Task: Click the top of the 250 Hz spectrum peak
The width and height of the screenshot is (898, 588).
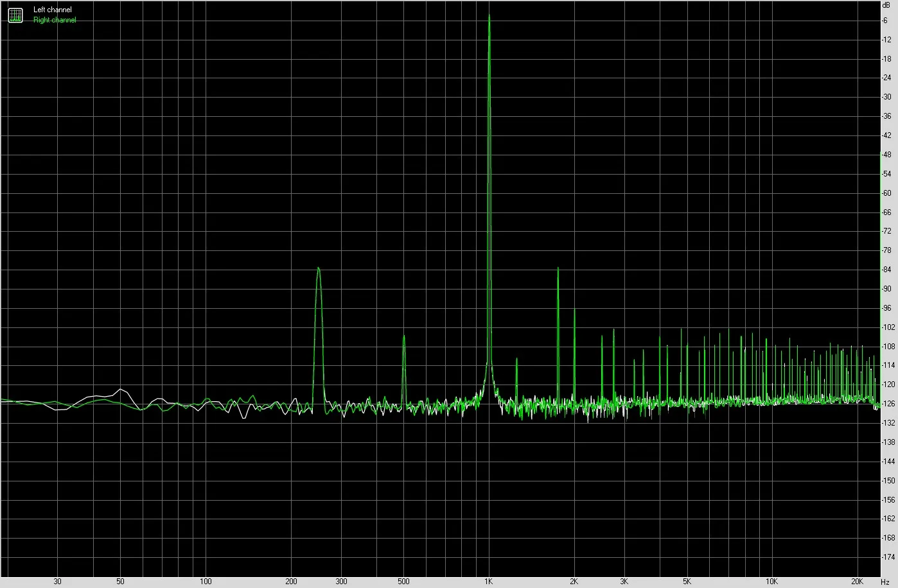Action: coord(318,268)
